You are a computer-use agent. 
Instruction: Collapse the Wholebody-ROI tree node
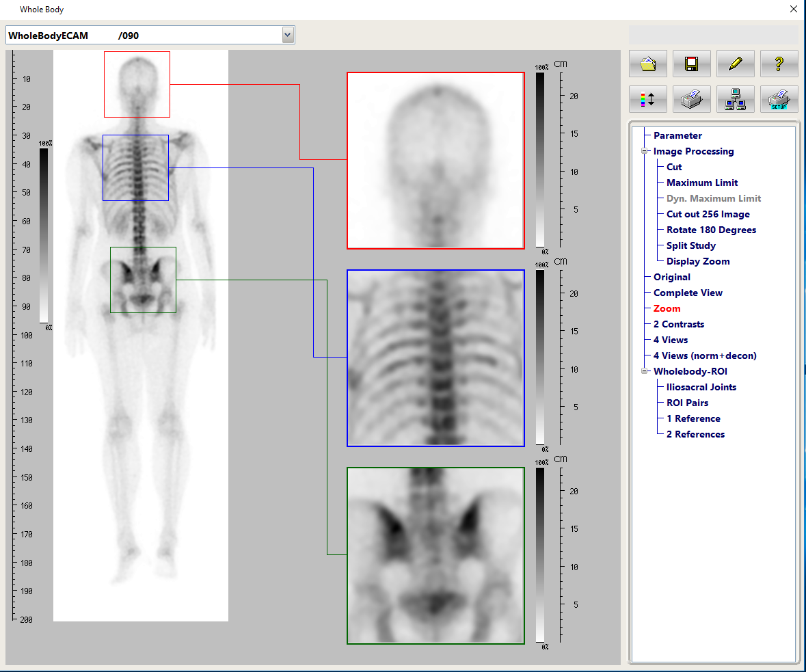tap(645, 372)
